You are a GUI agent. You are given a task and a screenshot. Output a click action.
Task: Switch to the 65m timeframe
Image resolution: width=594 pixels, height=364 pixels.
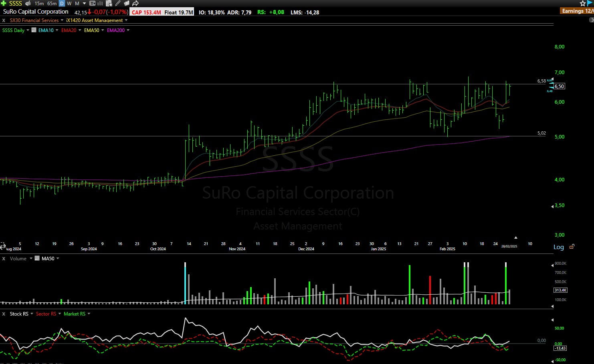pyautogui.click(x=52, y=3)
